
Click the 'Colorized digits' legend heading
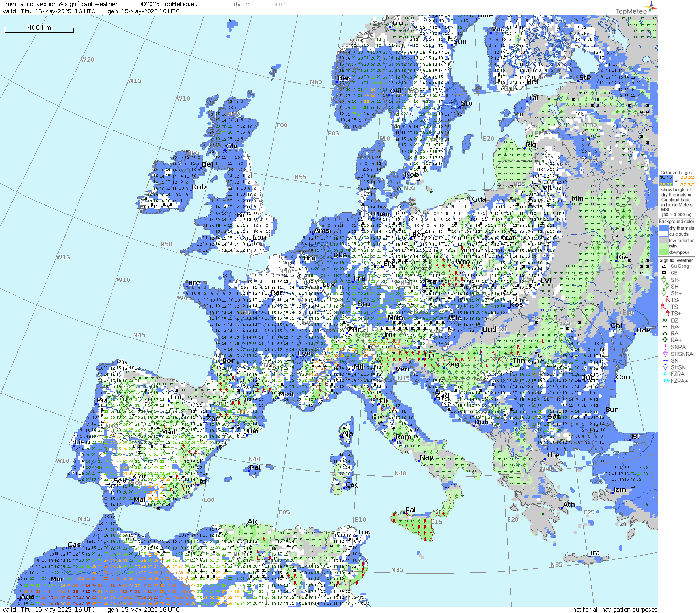[x=676, y=173]
